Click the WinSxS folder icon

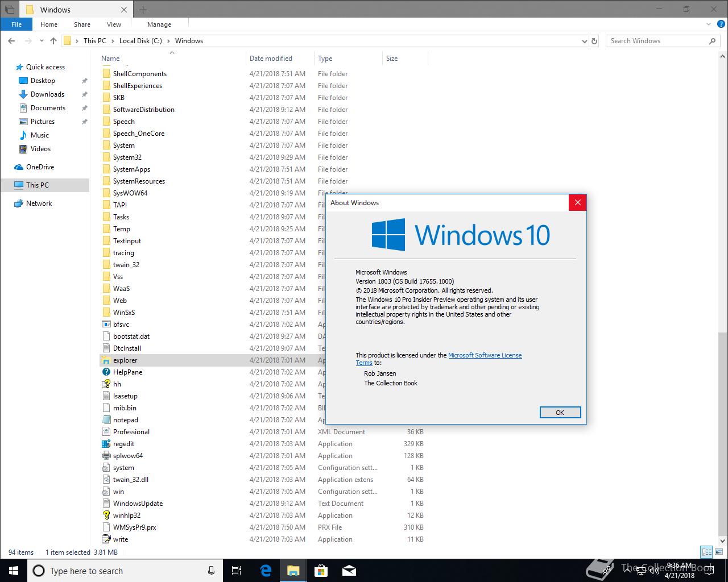coord(106,313)
